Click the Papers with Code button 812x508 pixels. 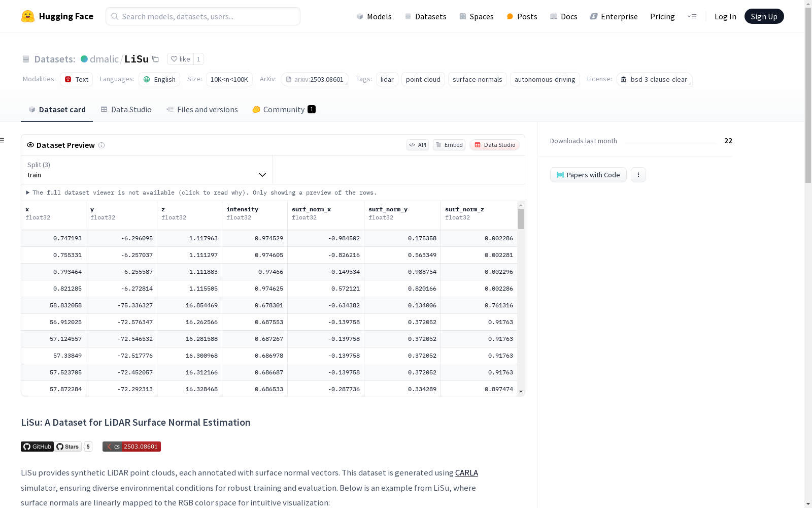[588, 175]
